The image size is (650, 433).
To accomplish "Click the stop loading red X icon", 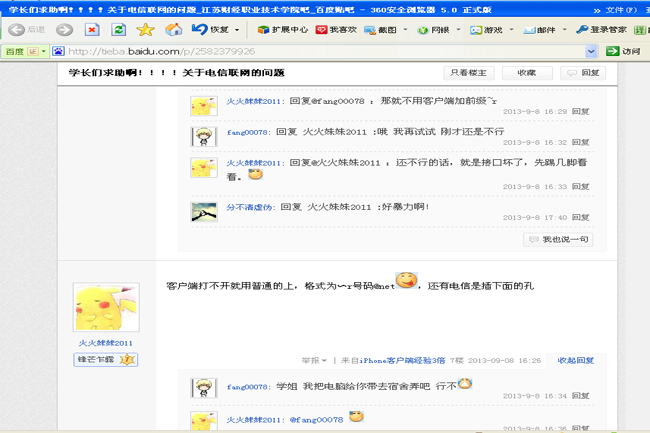I will [x=92, y=30].
